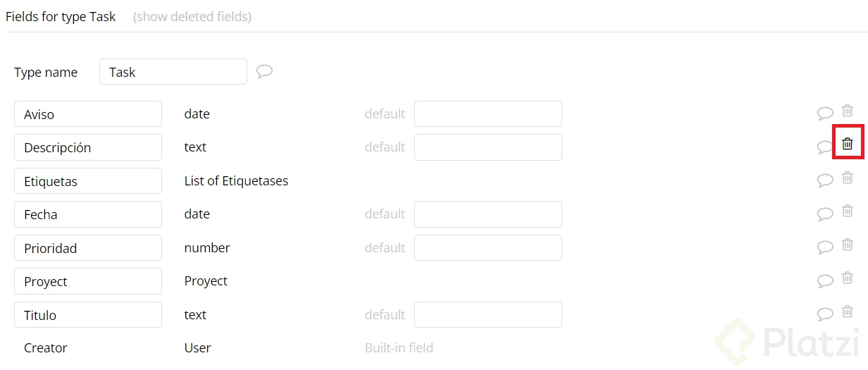
Task: Set default value for Prioridad
Action: click(488, 248)
